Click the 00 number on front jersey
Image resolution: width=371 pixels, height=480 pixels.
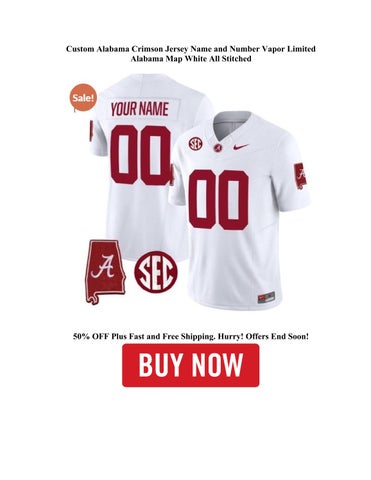pos(219,200)
